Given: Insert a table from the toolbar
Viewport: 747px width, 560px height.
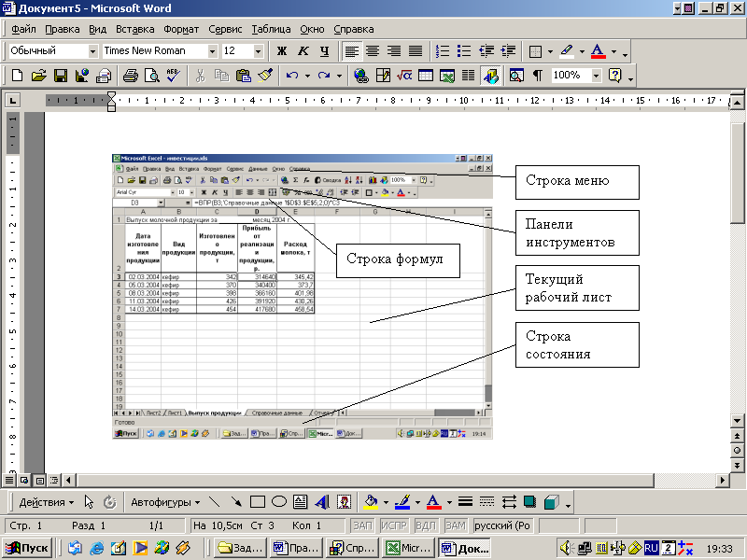Looking at the screenshot, I should [426, 76].
